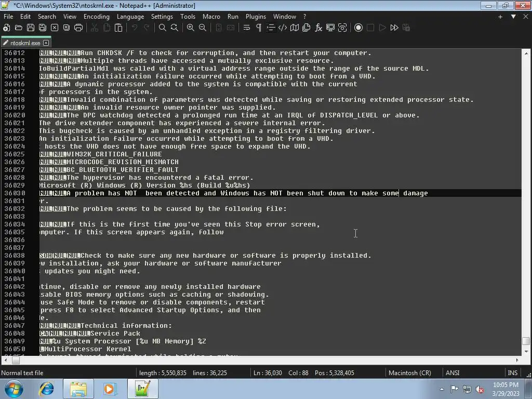The image size is (532, 399).
Task: Open Document Map toolbar icon
Action: (295, 28)
